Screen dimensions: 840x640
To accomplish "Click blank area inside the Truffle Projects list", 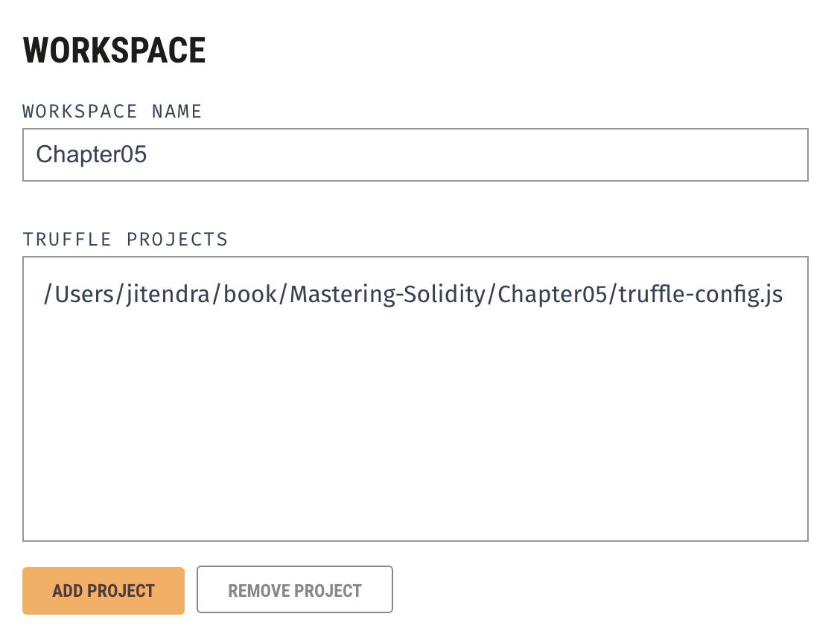I will [x=415, y=402].
